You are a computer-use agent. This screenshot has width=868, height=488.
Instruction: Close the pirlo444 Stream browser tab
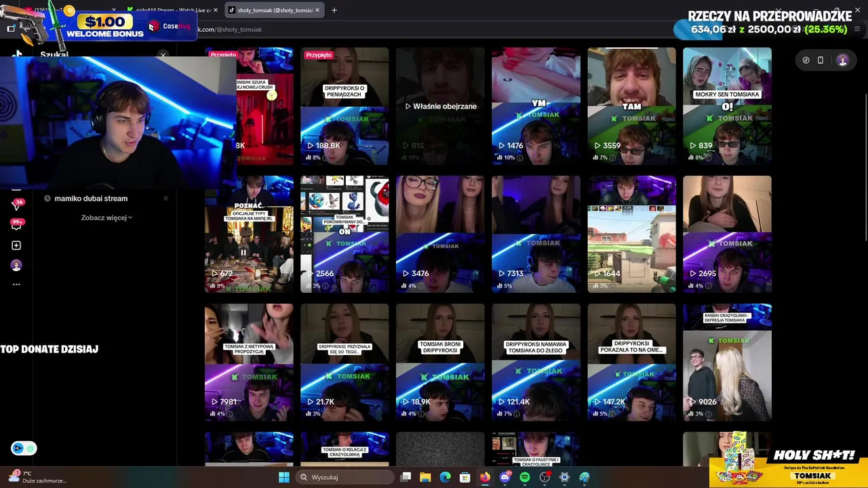216,10
